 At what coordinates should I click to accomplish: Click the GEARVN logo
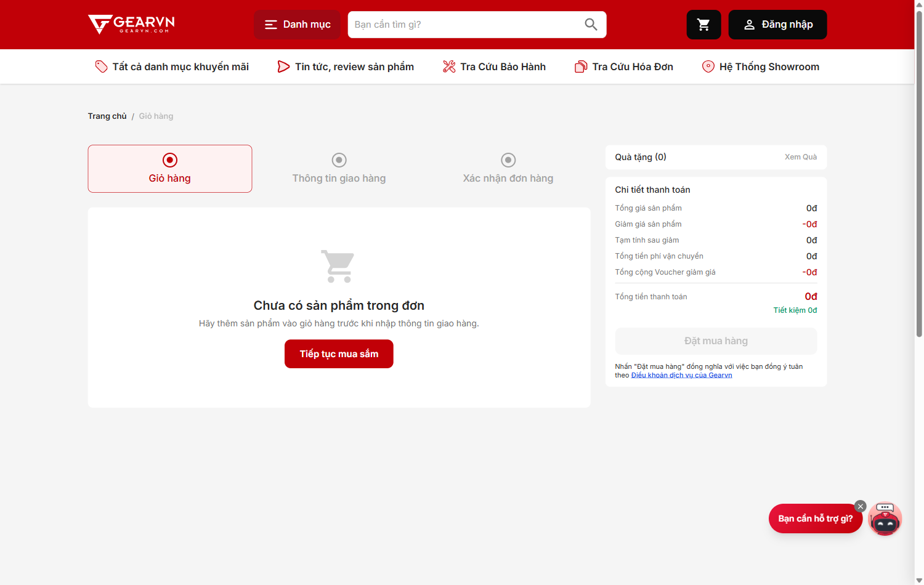pyautogui.click(x=131, y=25)
